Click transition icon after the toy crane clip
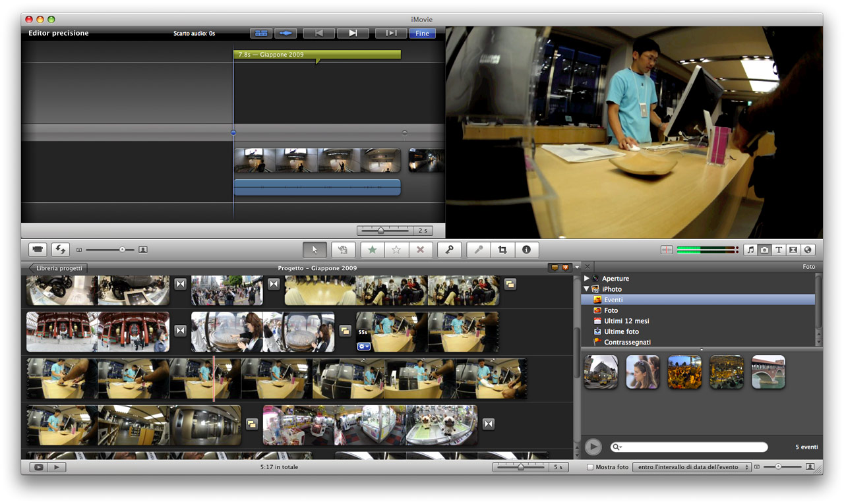844x504 pixels. click(x=488, y=424)
